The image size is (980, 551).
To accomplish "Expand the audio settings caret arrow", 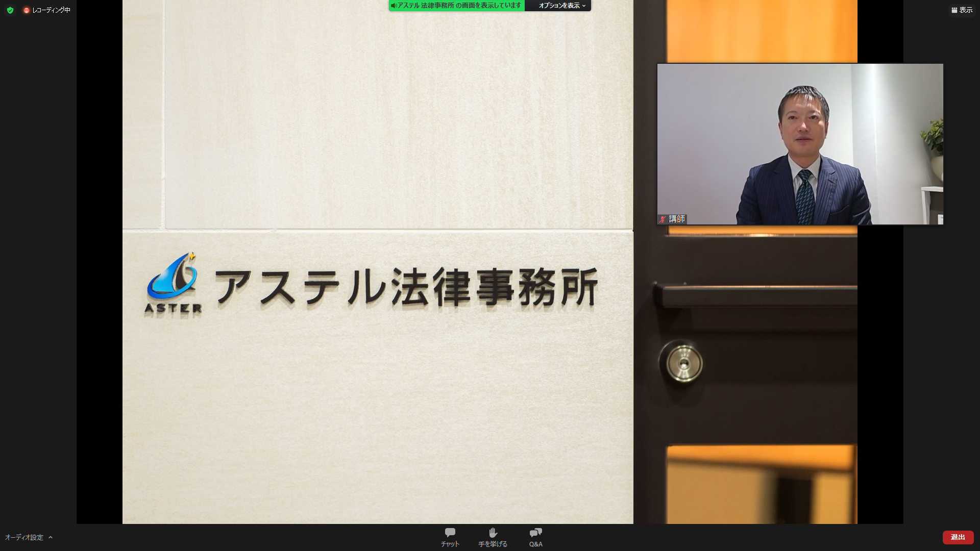I will click(51, 537).
